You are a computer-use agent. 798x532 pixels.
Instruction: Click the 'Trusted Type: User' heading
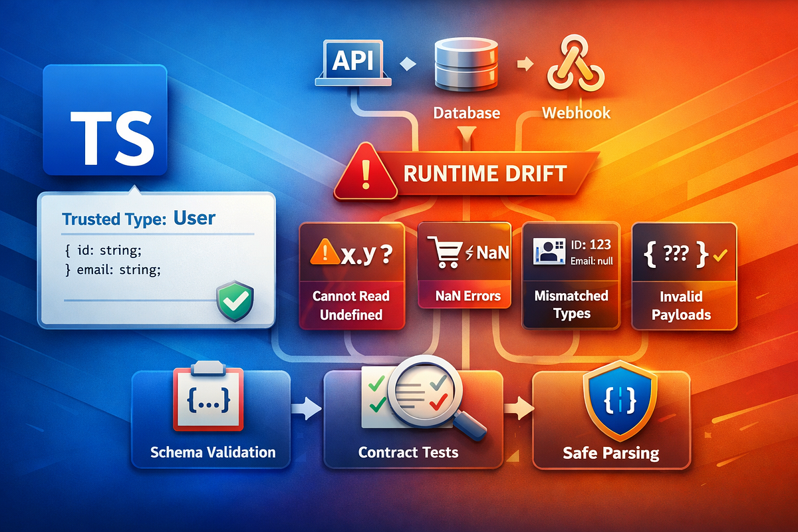click(138, 217)
